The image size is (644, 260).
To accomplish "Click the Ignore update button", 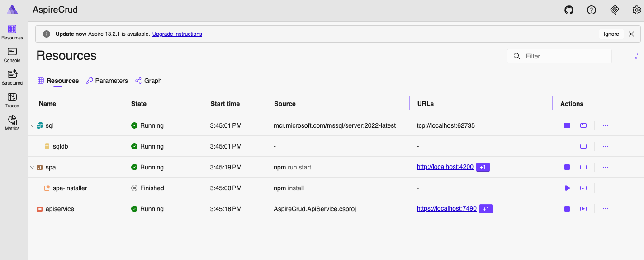I will pos(611,34).
